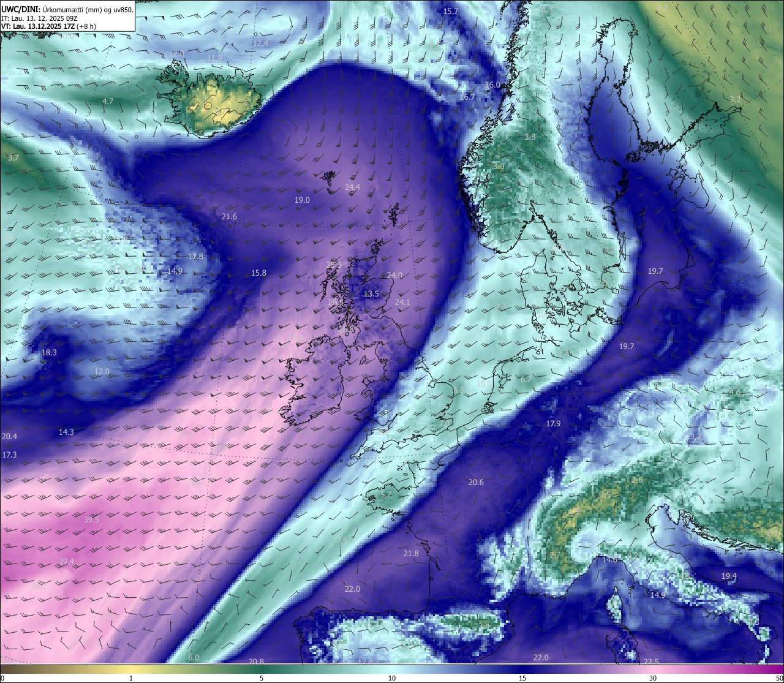Click the 20.4 value at the left edge
784x683 pixels.
(9, 437)
